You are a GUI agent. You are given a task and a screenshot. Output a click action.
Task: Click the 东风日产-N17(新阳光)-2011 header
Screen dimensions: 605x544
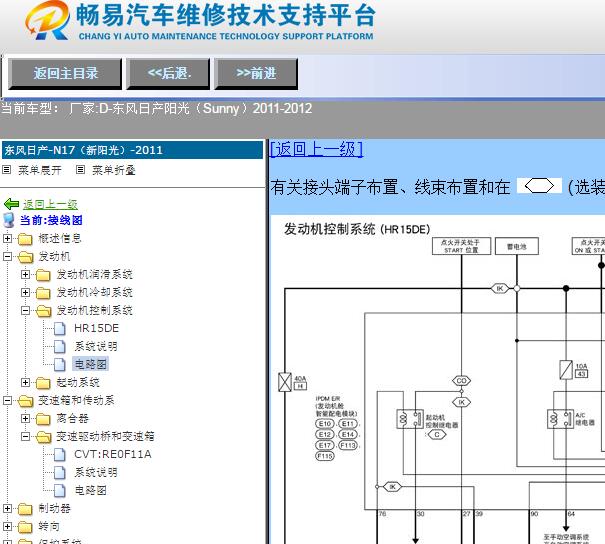tap(132, 150)
